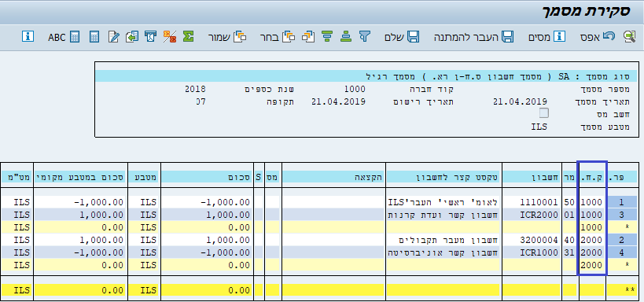The image size is (644, 302).
Task: Click the change layout icon left of the sort icons
Action: 308,36
